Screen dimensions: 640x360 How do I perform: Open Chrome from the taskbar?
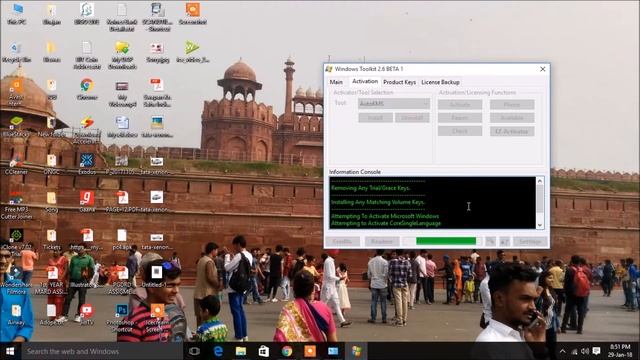pos(287,351)
